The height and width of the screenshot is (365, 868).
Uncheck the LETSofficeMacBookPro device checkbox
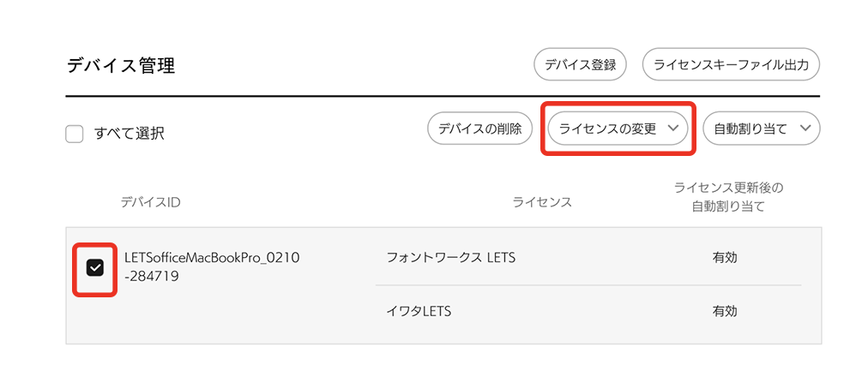[94, 268]
